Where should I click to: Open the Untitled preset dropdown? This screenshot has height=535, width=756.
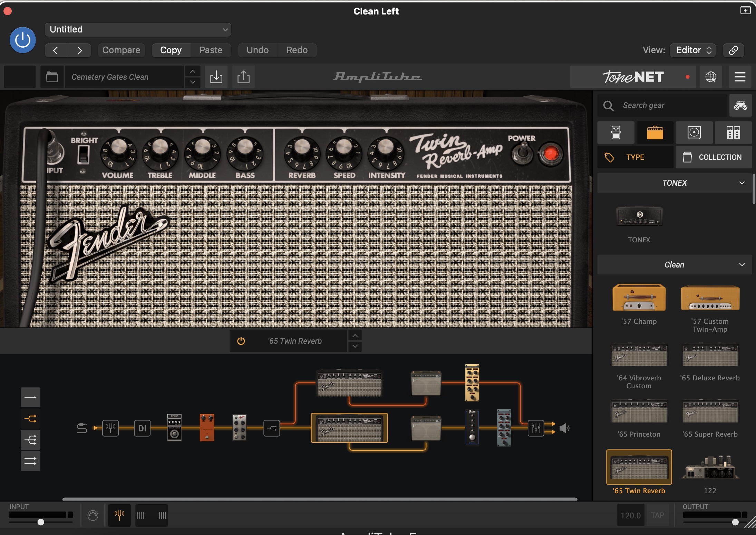click(138, 30)
